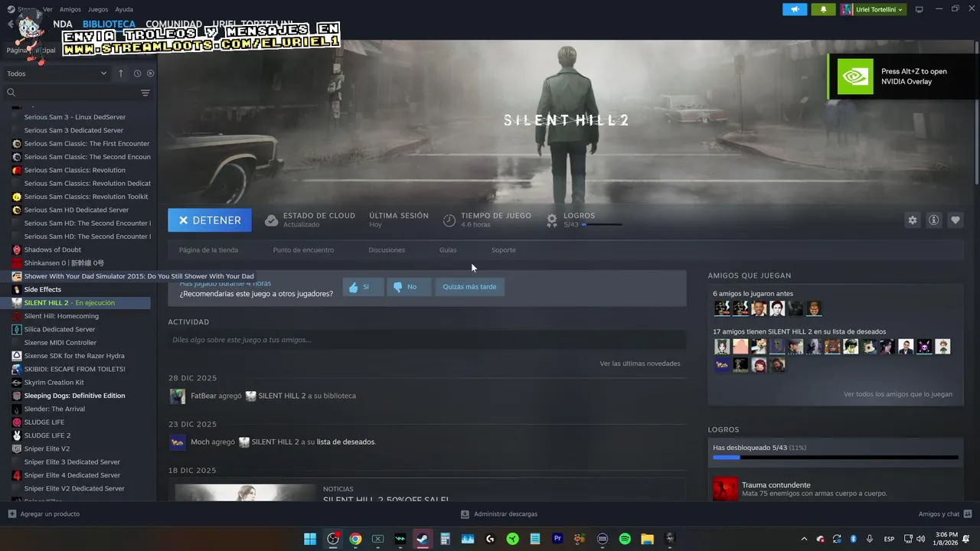Open the Amigos menu

[70, 9]
